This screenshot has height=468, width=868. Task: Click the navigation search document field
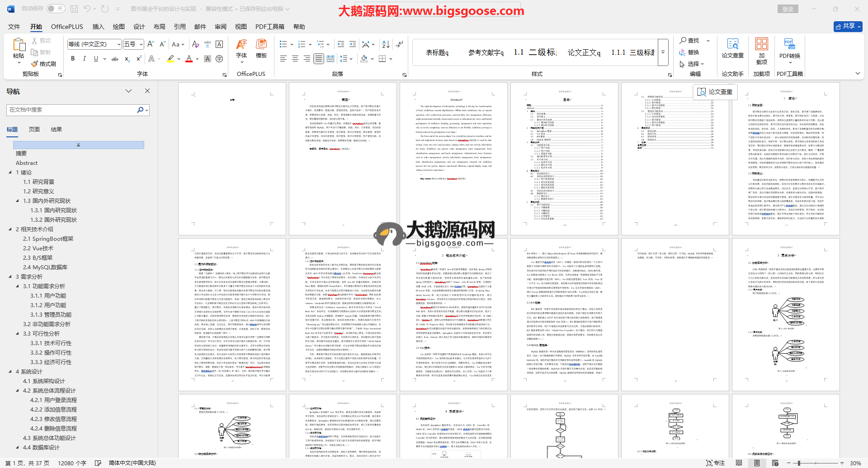[x=72, y=110]
